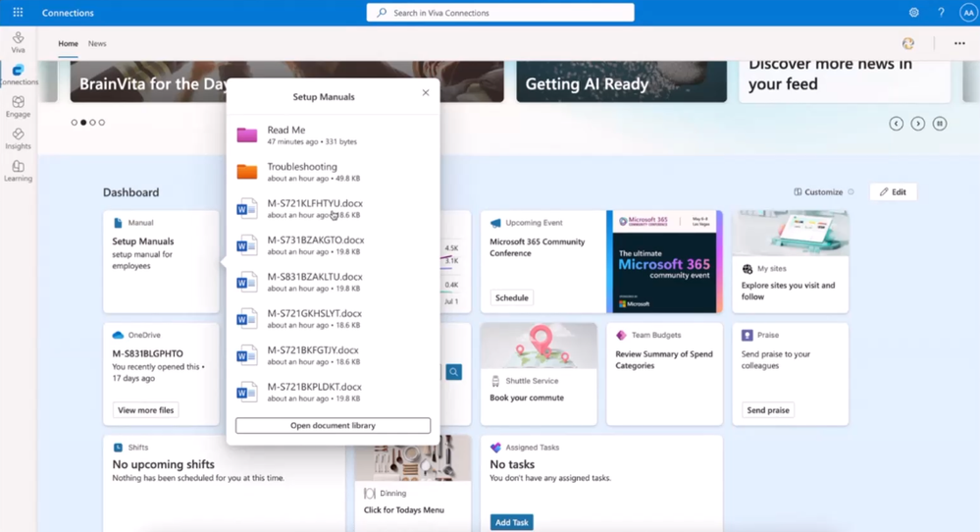Image resolution: width=980 pixels, height=532 pixels.
Task: Select the second carousel dot indicator
Action: (x=83, y=123)
